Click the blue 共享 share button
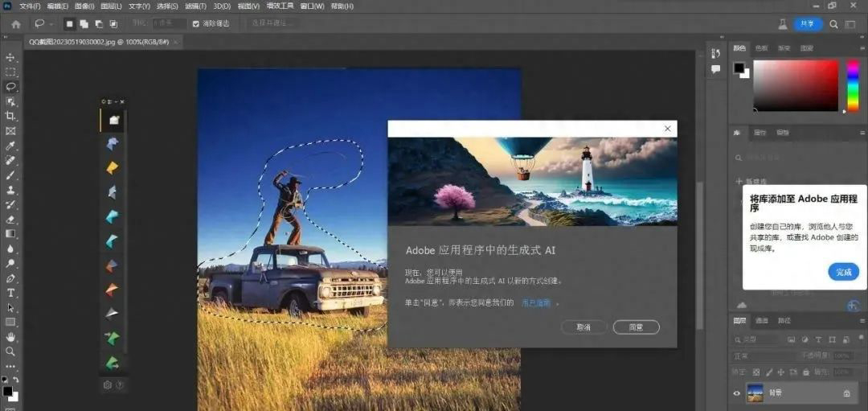868x411 pixels. 809,24
